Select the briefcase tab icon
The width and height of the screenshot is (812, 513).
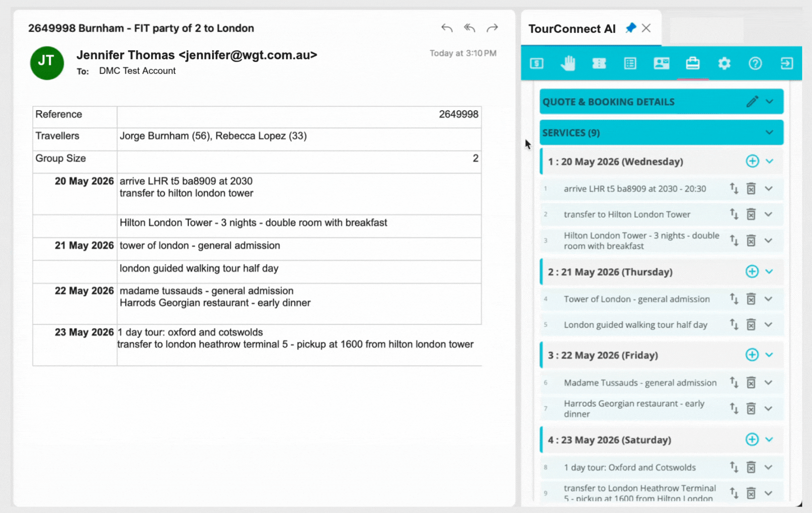point(693,64)
